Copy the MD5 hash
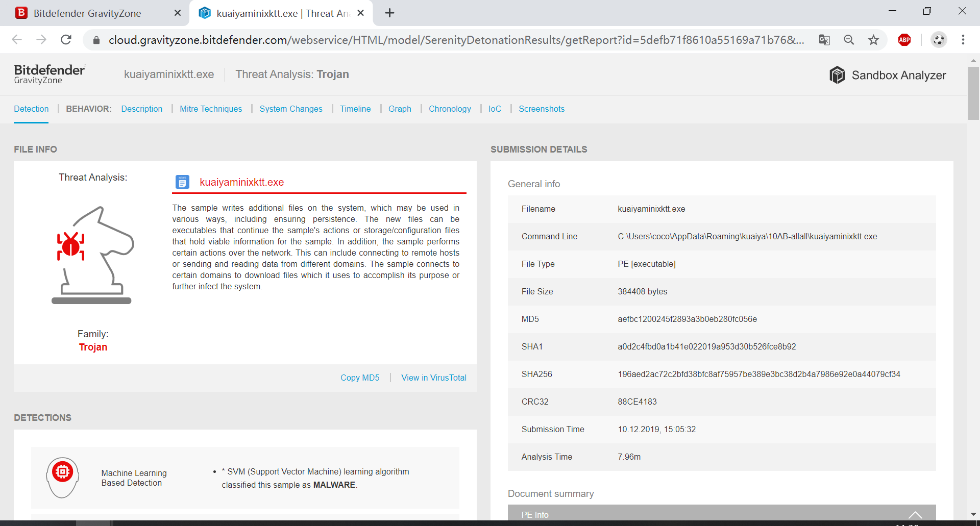This screenshot has width=980, height=526. coord(360,378)
